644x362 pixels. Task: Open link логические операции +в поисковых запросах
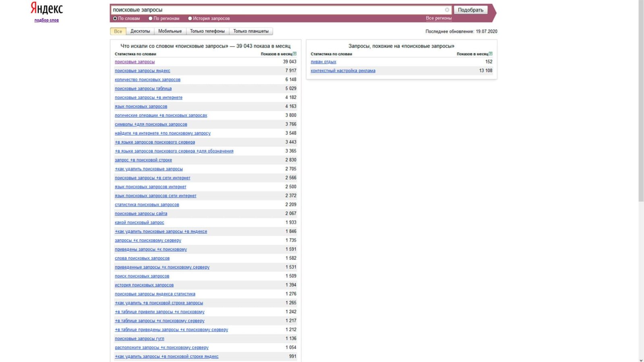pyautogui.click(x=161, y=115)
